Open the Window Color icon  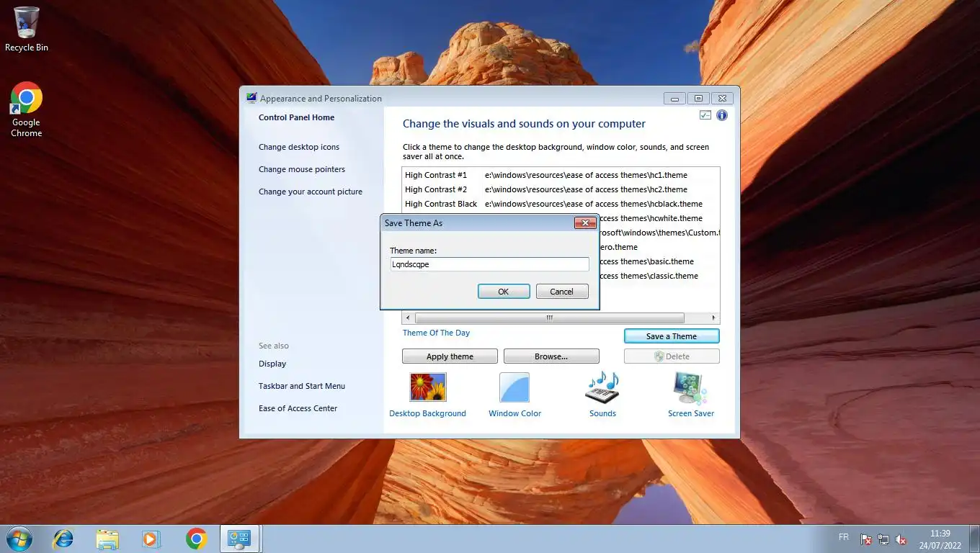click(x=514, y=387)
